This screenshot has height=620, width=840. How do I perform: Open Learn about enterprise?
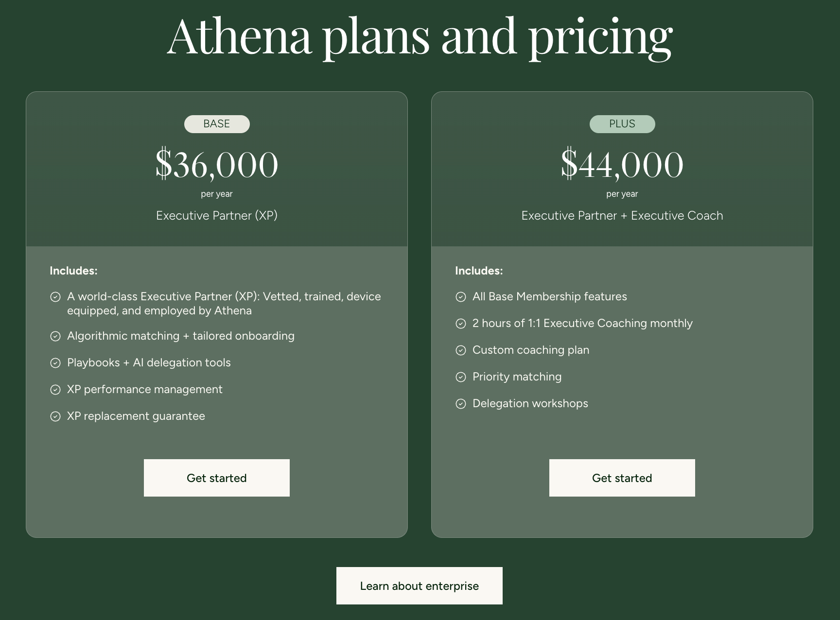419,586
